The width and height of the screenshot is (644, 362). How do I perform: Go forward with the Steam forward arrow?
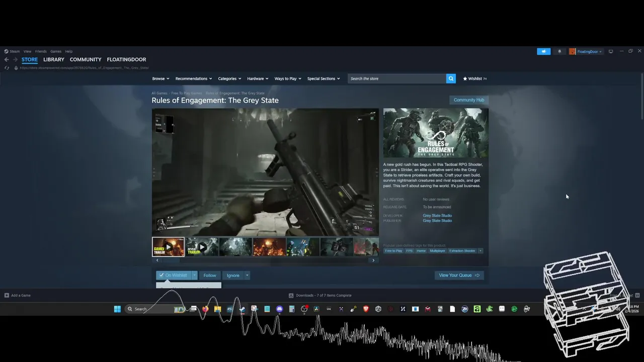pyautogui.click(x=15, y=59)
